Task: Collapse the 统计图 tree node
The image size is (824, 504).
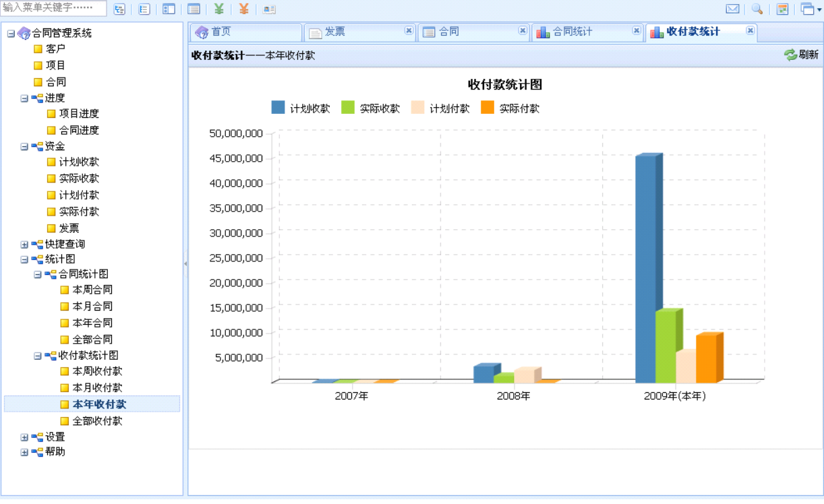Action: pyautogui.click(x=24, y=259)
